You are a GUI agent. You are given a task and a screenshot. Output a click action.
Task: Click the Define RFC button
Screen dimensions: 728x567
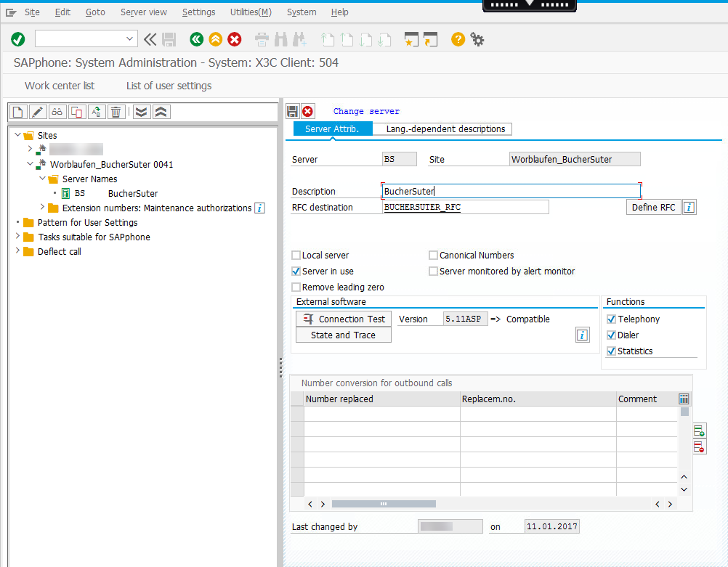pyautogui.click(x=653, y=208)
